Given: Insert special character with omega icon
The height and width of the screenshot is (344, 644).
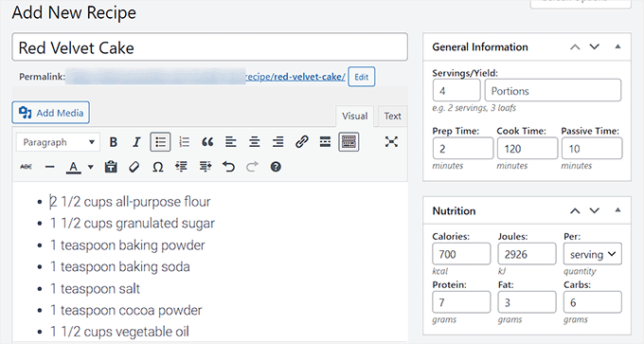Looking at the screenshot, I should pyautogui.click(x=158, y=167).
